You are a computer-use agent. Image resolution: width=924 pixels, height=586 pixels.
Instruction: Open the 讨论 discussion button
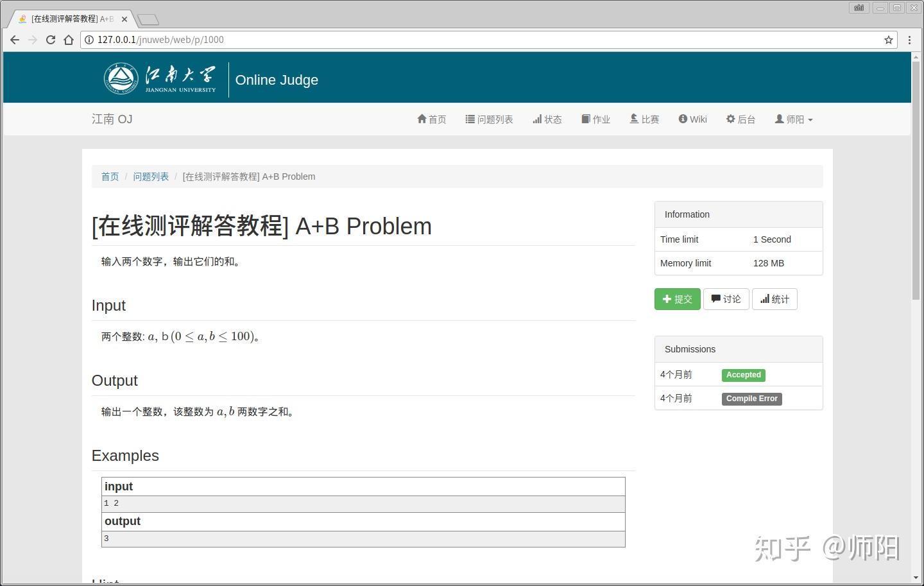(726, 299)
